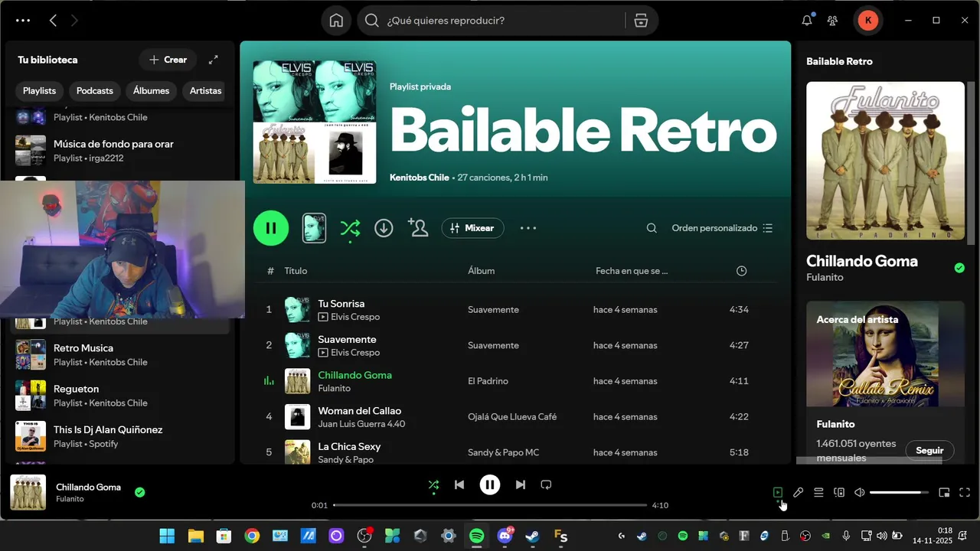
Task: Open Steam from the taskbar
Action: click(x=532, y=536)
